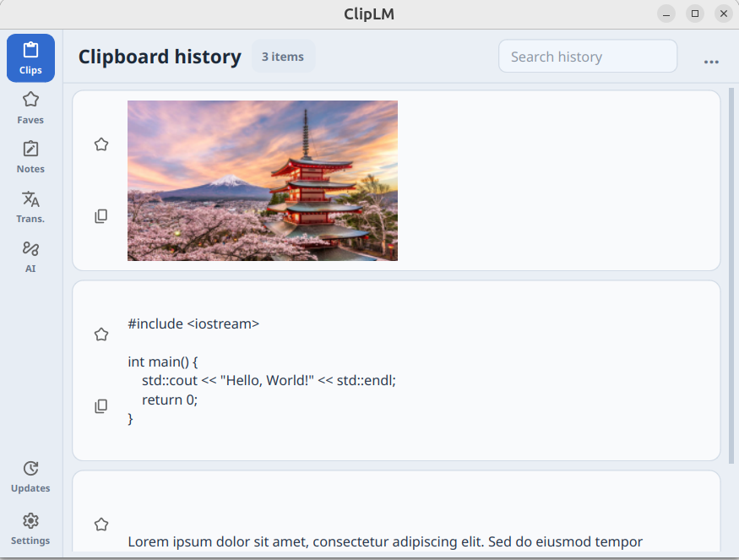This screenshot has height=560, width=739.
Task: Open the Trans. translation section
Action: coord(30,207)
